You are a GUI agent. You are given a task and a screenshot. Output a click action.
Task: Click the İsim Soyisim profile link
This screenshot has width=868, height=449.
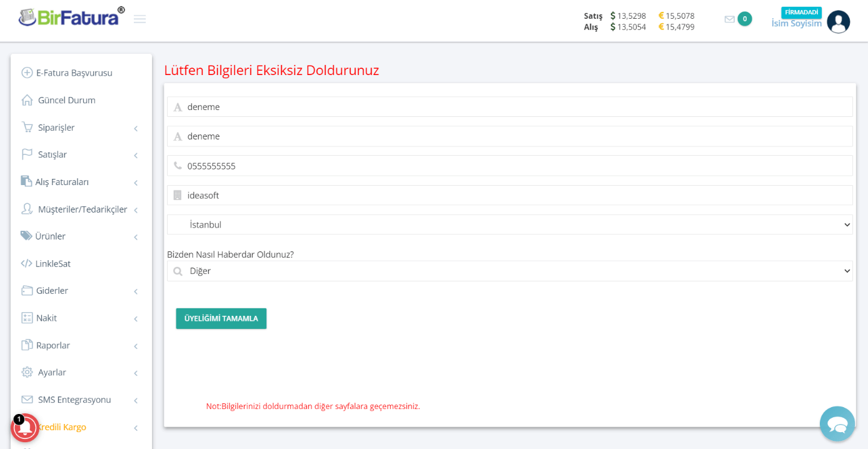click(x=797, y=23)
